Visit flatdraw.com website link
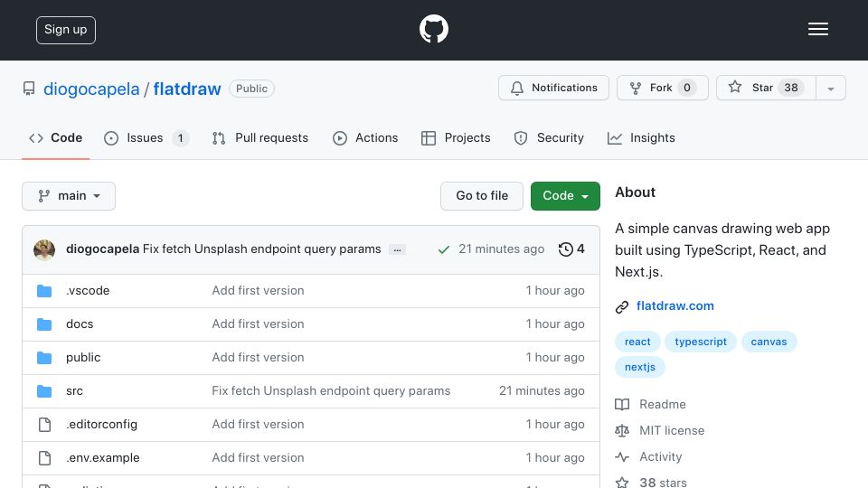868x488 pixels. (x=675, y=305)
